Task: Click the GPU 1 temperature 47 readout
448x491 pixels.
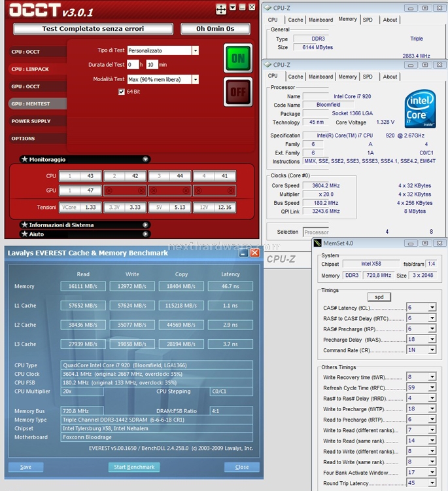Action: pyautogui.click(x=80, y=191)
